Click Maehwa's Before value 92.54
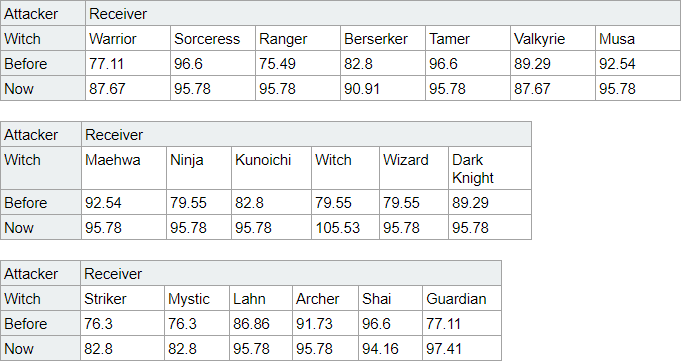This screenshot has width=681, height=362. (124, 202)
